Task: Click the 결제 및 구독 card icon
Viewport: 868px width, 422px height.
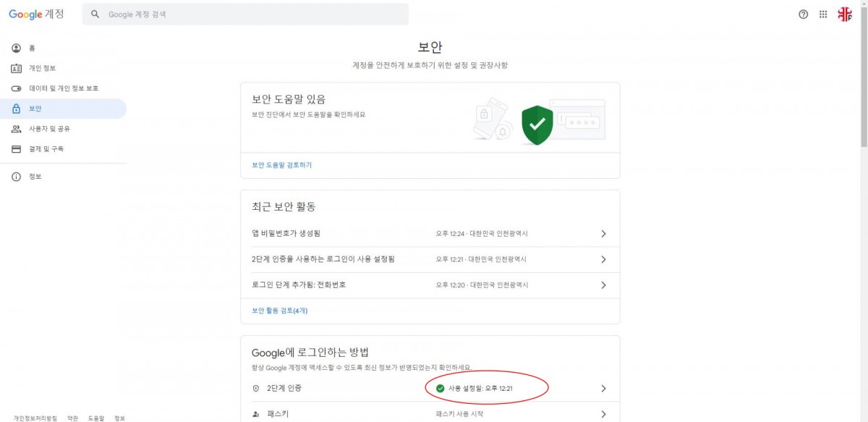Action: pos(16,148)
